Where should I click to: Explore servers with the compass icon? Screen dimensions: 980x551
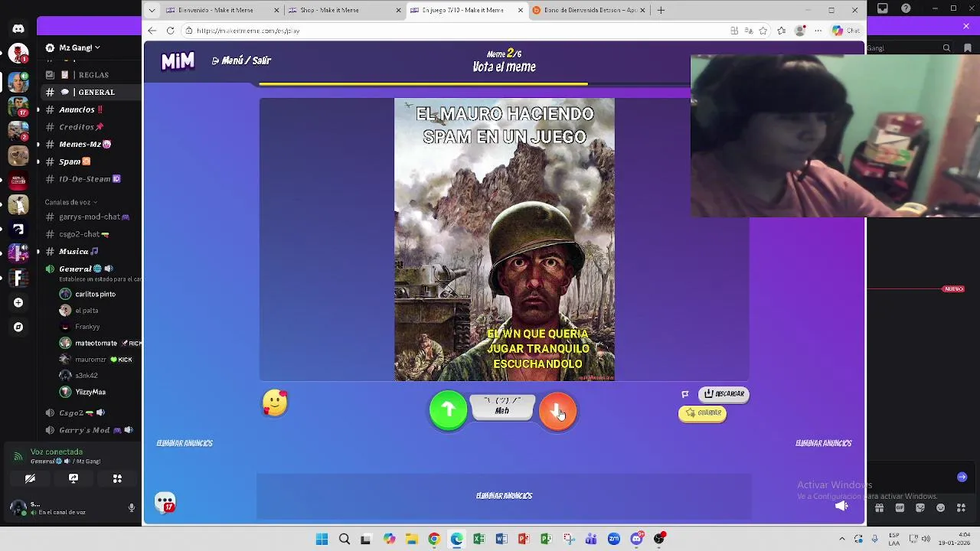pos(18,327)
